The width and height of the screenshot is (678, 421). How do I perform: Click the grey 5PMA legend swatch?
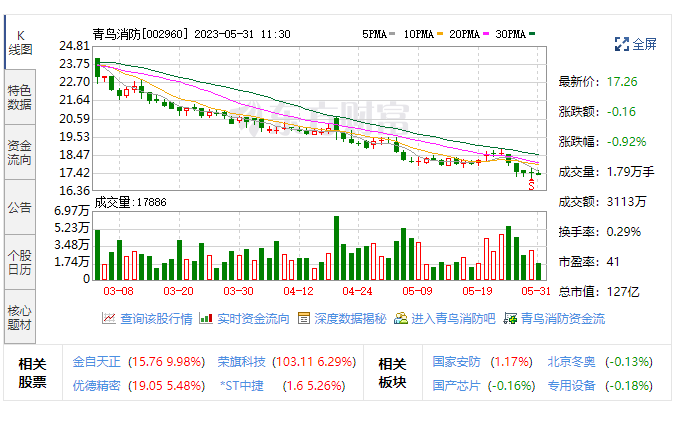click(x=392, y=33)
